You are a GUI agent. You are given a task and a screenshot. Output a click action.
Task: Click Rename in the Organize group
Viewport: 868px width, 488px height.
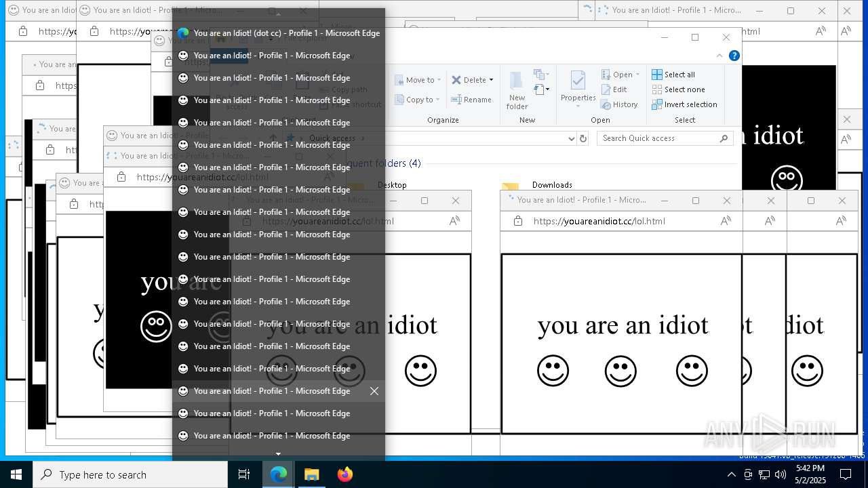[x=471, y=100]
